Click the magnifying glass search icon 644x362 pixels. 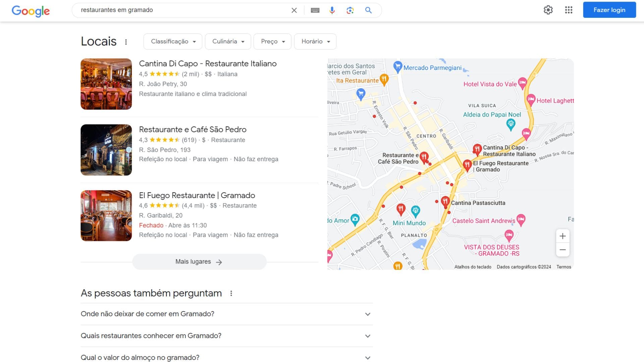(368, 10)
